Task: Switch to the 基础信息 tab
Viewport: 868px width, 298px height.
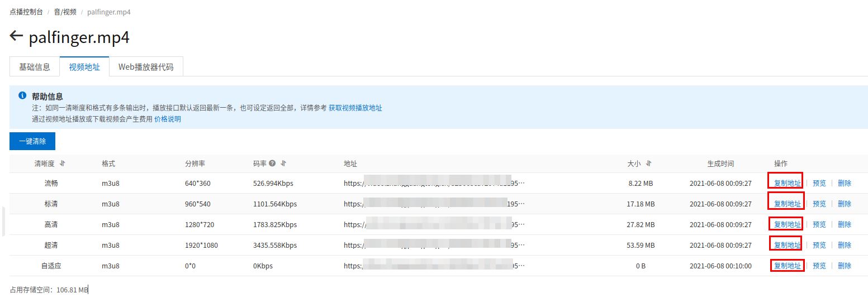Action: click(35, 67)
